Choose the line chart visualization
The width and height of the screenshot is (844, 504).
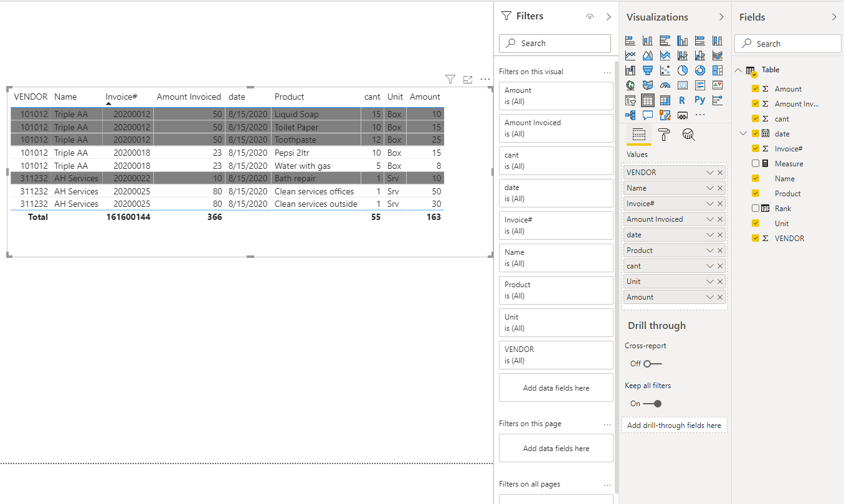click(x=630, y=55)
